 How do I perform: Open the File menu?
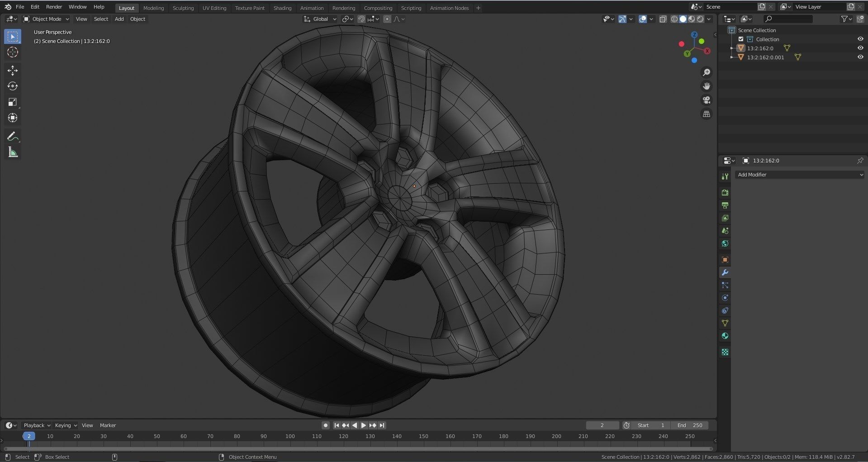(20, 7)
